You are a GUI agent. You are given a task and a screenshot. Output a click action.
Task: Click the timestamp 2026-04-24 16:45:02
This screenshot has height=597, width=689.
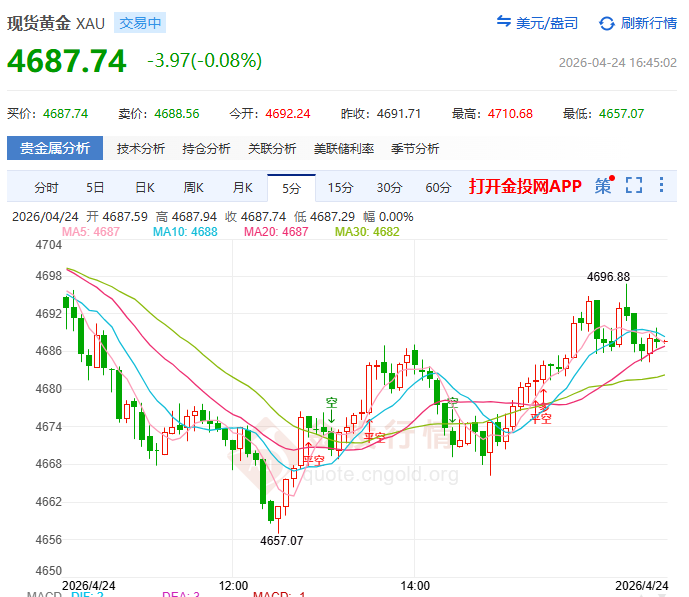(x=617, y=63)
